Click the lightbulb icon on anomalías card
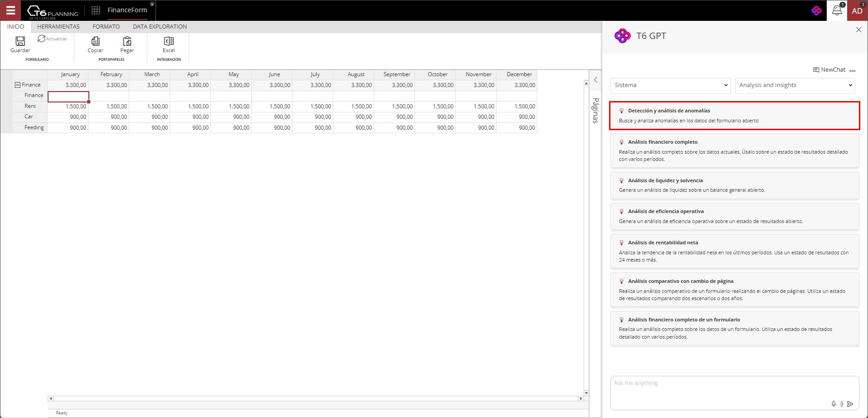The image size is (868, 418). pyautogui.click(x=622, y=111)
